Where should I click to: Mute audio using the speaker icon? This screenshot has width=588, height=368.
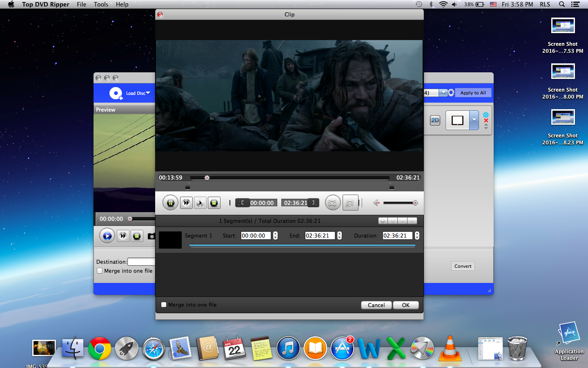(376, 203)
